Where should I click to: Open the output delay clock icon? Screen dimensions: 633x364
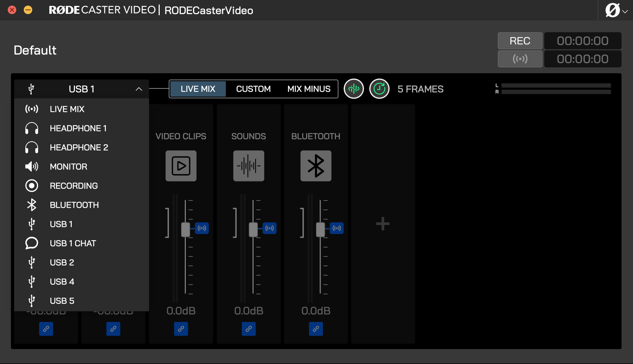(379, 89)
